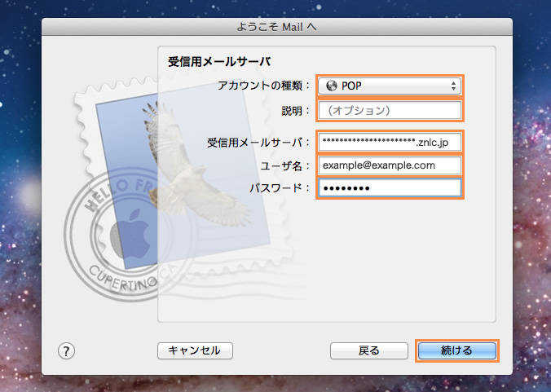Click the アカウントの種類 label
This screenshot has width=551, height=392.
pos(264,86)
